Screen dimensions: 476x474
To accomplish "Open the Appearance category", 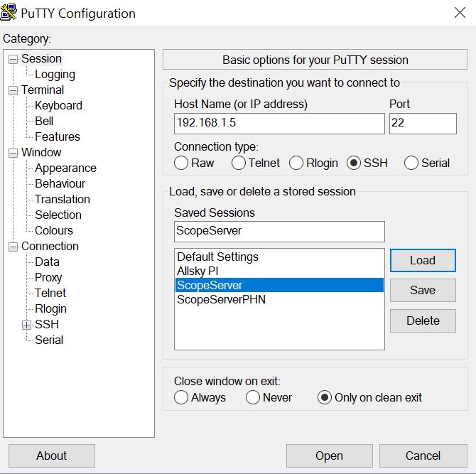I will (65, 168).
